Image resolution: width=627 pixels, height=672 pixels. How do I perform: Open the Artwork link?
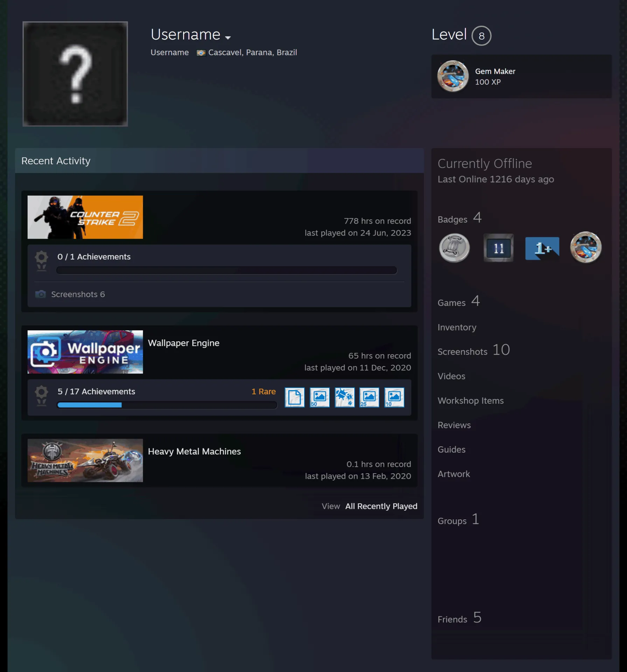[x=454, y=474]
